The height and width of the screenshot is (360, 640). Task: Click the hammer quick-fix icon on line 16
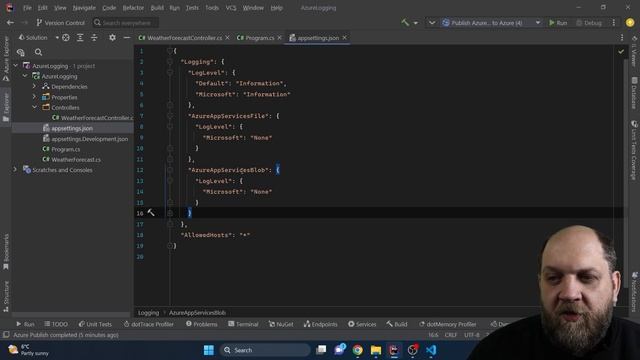click(151, 213)
